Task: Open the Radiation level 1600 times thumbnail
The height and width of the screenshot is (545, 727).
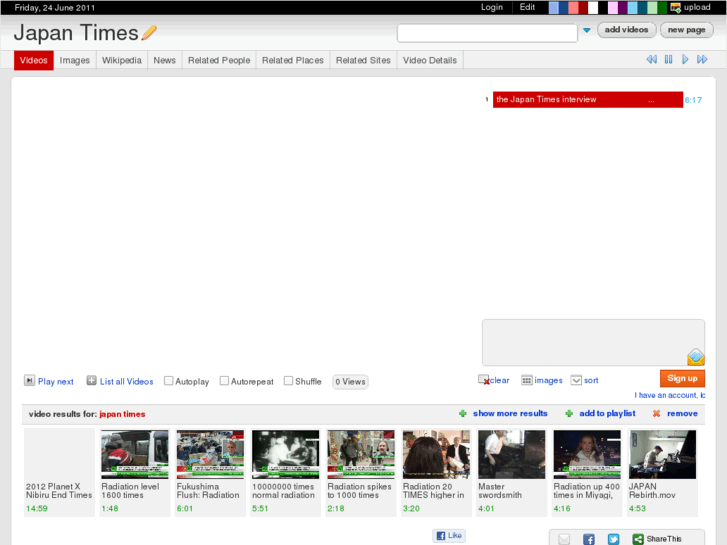Action: (135, 455)
